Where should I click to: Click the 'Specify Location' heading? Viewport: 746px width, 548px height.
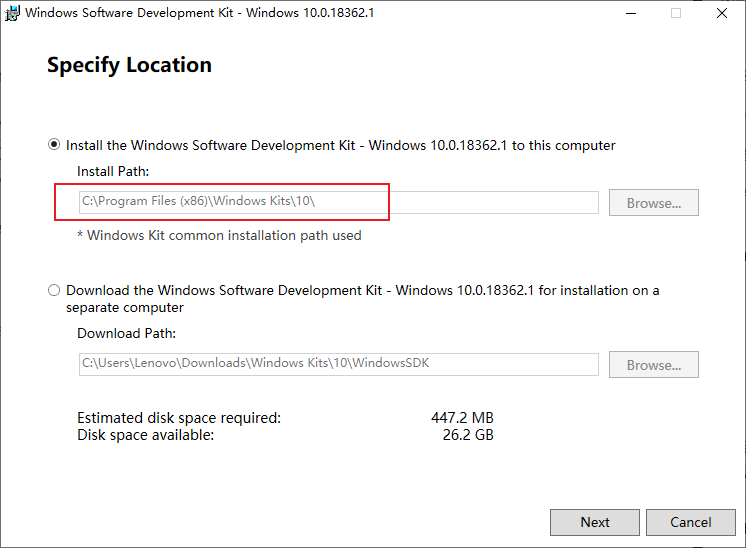129,65
